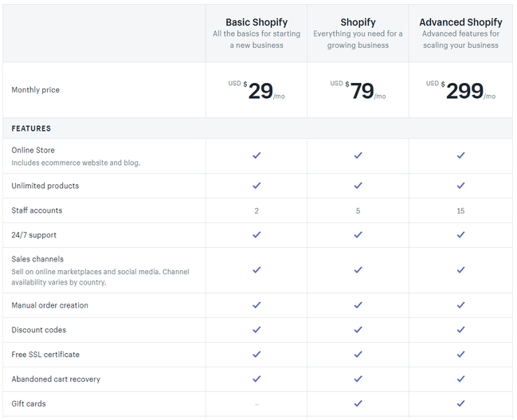Click Online Store checkmark under Basic Shopify

[x=257, y=155]
